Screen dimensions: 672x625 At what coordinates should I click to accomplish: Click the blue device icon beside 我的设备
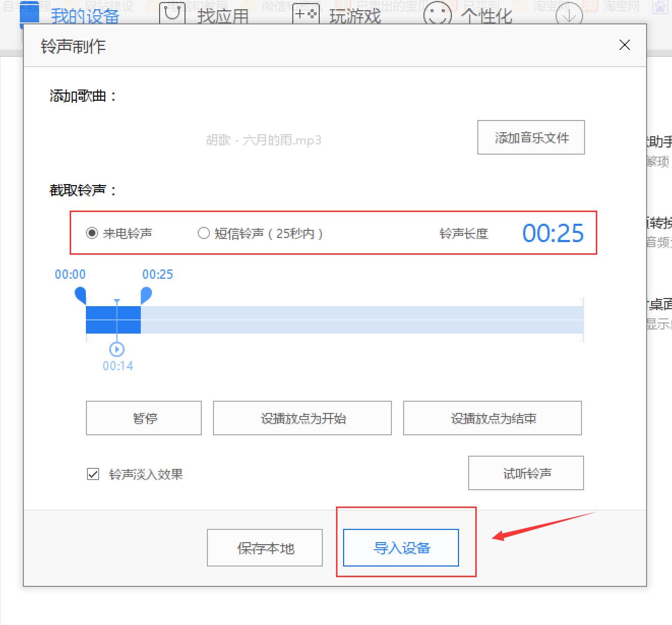pyautogui.click(x=28, y=14)
